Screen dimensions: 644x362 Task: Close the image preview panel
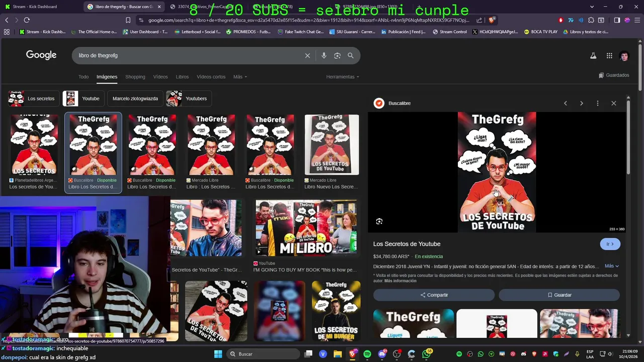[x=614, y=103]
